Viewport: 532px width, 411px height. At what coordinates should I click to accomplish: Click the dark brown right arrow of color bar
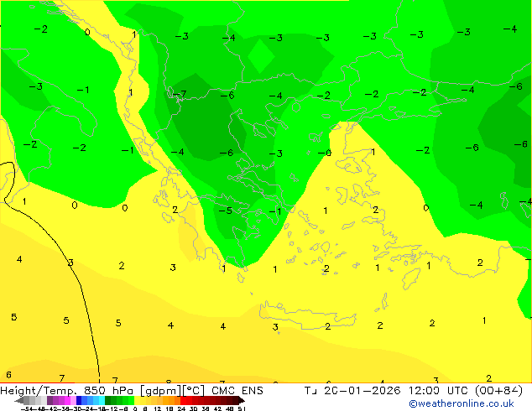pos(242,400)
